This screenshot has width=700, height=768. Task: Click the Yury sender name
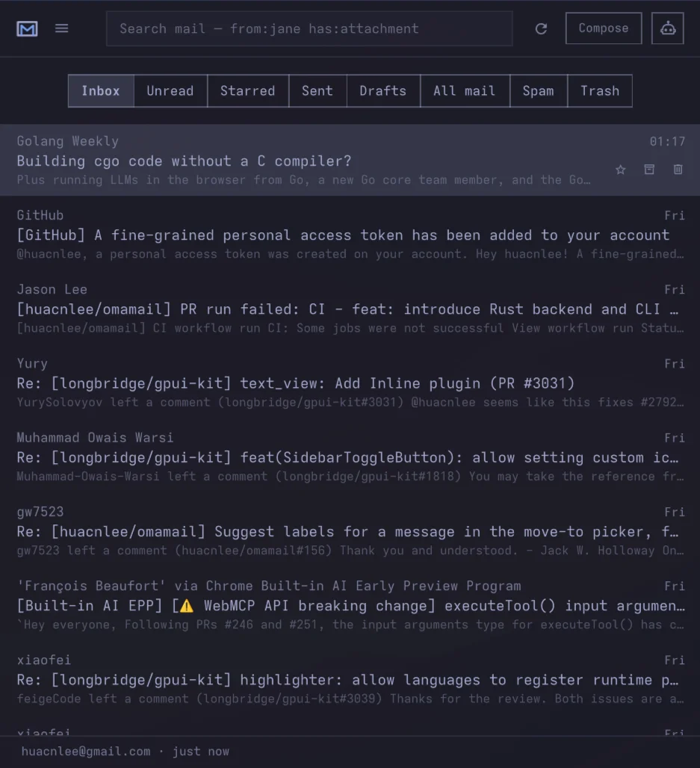[32, 364]
